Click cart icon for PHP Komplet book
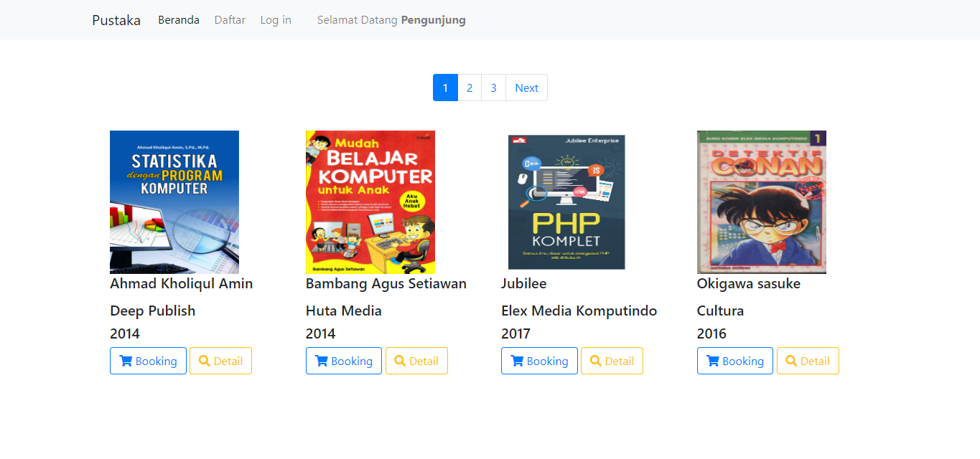 [517, 361]
